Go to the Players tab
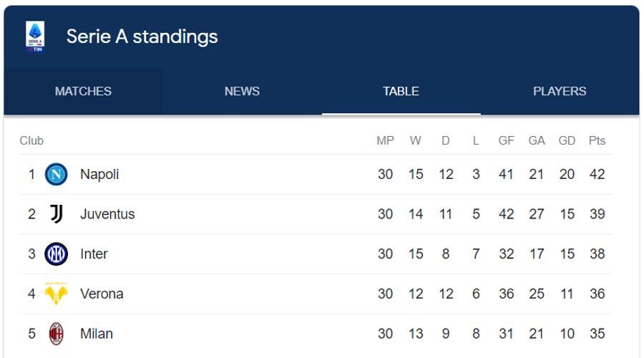The width and height of the screenshot is (644, 358). click(560, 92)
